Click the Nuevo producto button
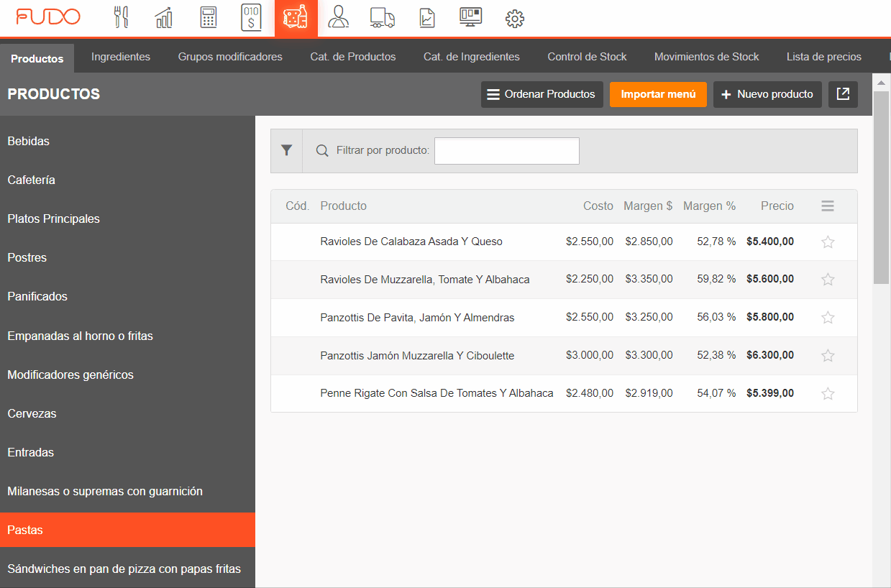The image size is (891, 588). (x=767, y=94)
